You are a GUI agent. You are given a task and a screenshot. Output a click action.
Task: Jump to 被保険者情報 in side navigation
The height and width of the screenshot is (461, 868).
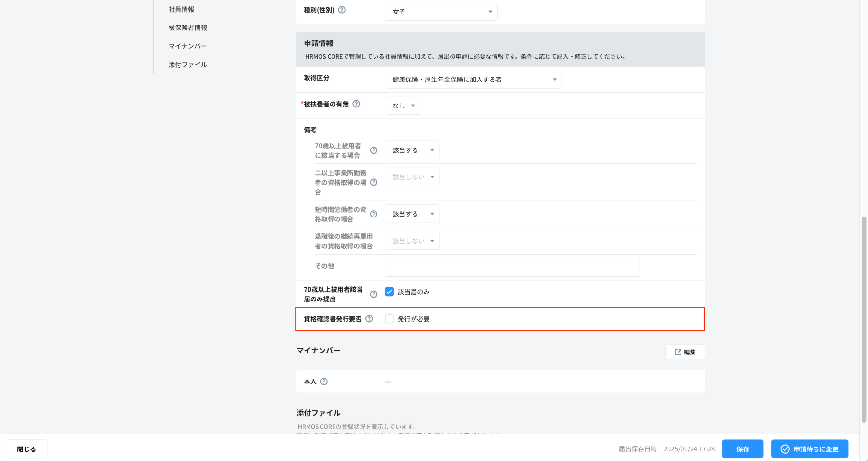(188, 28)
